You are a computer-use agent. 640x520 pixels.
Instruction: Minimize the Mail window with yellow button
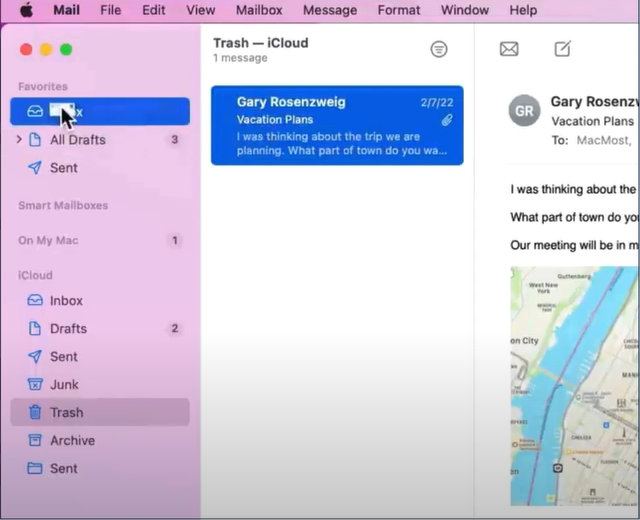point(46,50)
